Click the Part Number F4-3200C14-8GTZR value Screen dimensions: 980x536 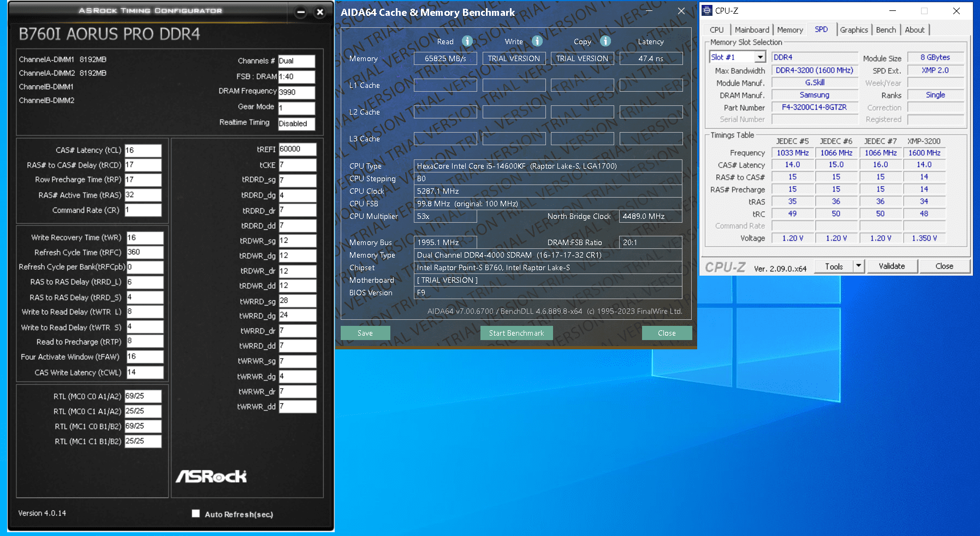(814, 108)
